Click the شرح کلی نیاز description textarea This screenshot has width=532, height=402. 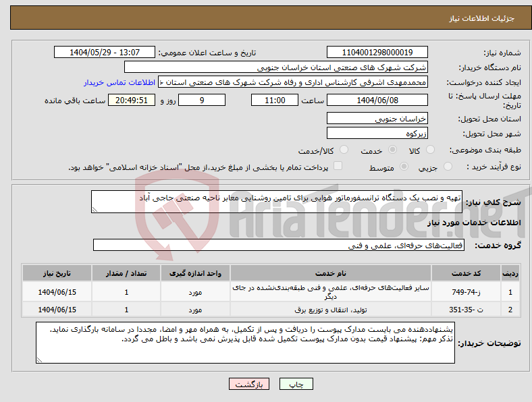pyautogui.click(x=277, y=202)
